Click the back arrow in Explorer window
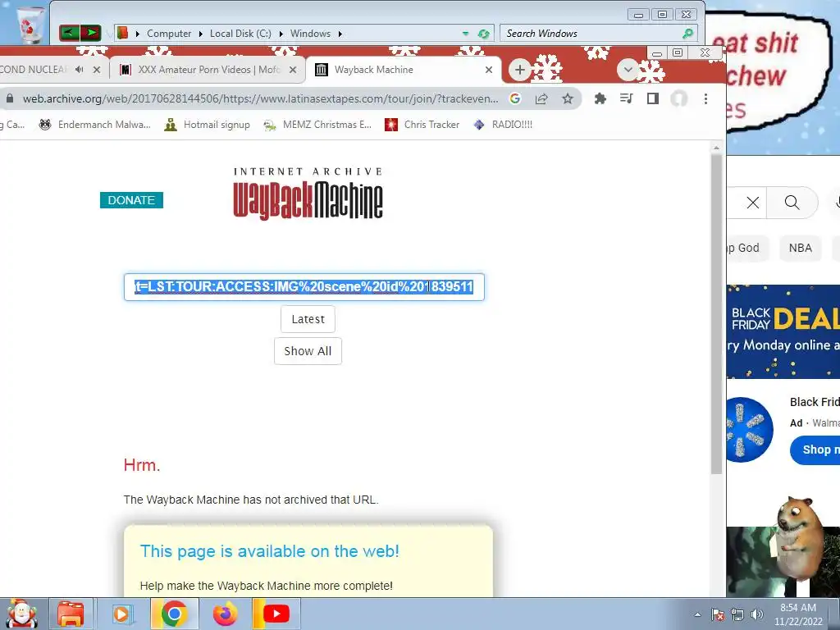This screenshot has height=630, width=840. click(x=70, y=33)
